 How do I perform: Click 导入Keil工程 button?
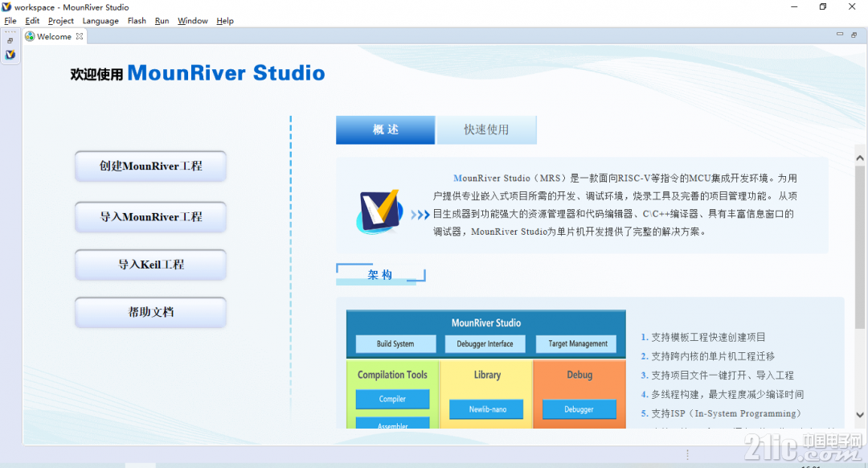click(x=150, y=265)
